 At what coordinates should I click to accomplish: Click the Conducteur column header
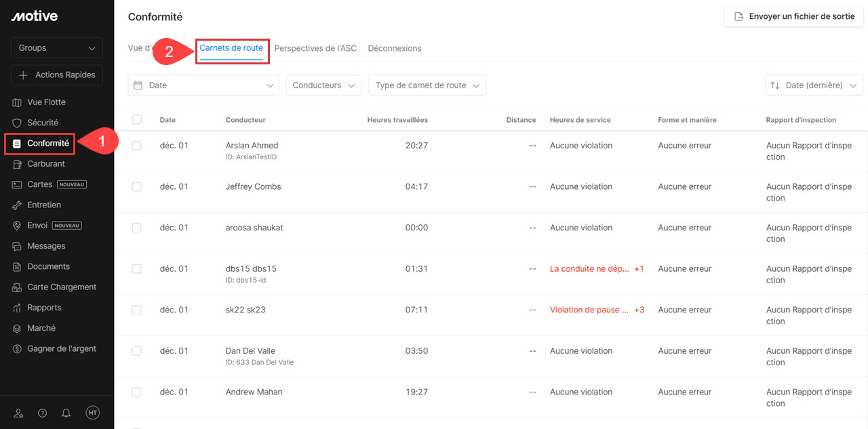point(245,120)
